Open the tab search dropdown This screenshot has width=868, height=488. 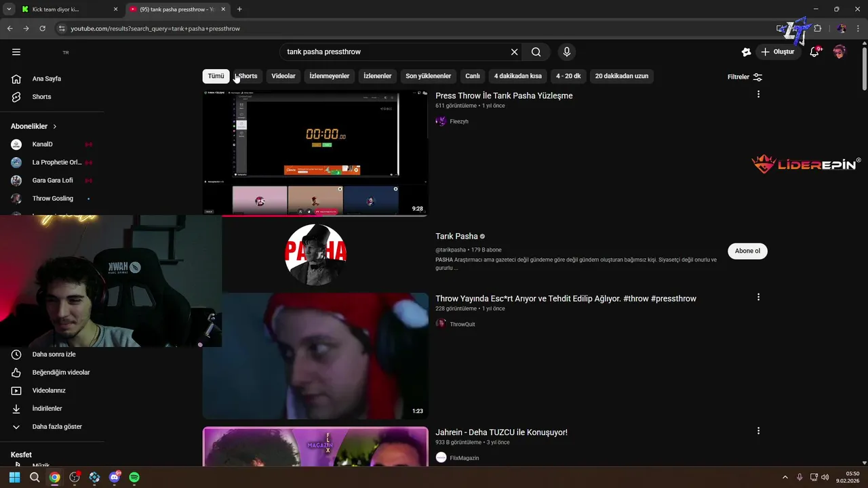tap(8, 9)
